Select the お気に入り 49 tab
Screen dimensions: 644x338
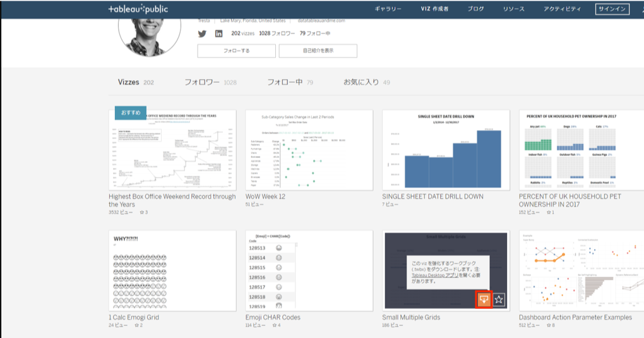coord(367,82)
